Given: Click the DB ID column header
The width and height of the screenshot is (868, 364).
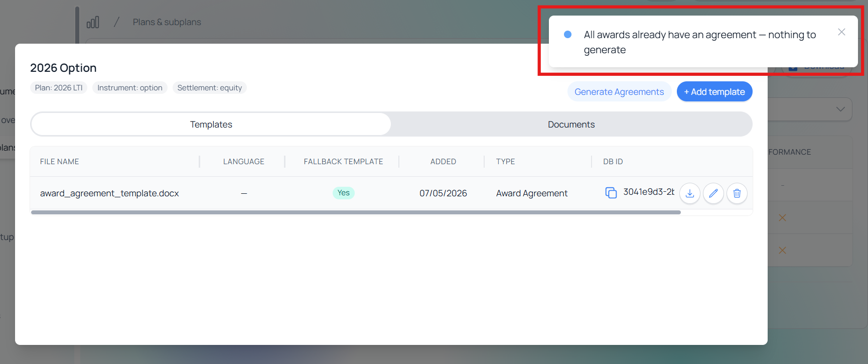Looking at the screenshot, I should pos(613,162).
